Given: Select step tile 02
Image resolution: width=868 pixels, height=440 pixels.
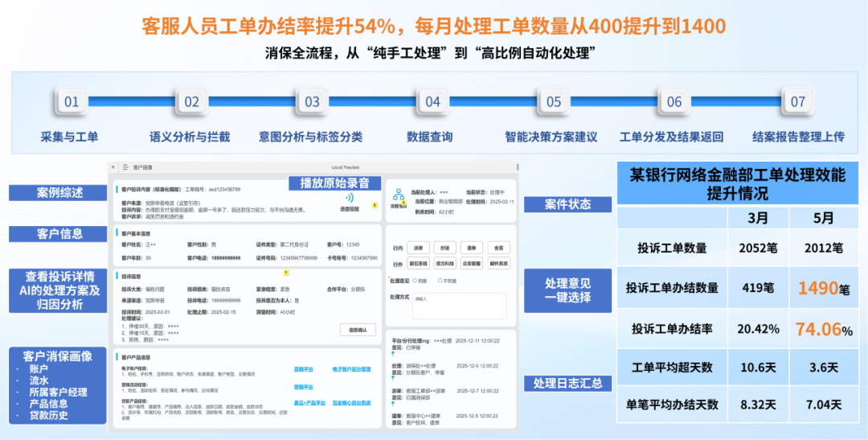Looking at the screenshot, I should (x=191, y=102).
